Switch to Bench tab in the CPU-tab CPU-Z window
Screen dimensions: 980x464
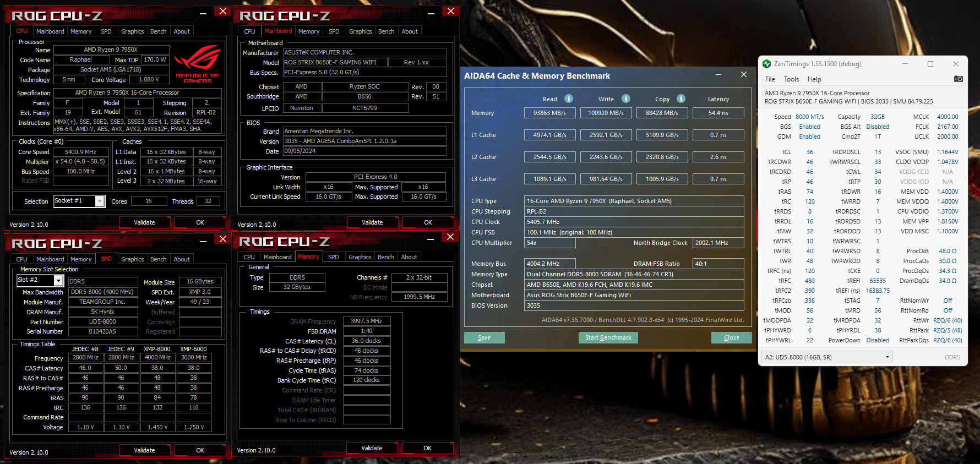[x=159, y=31]
